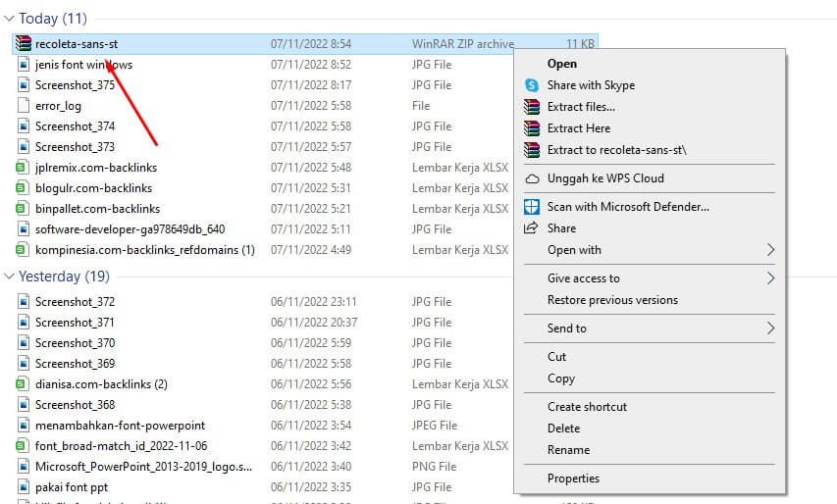Click the image icon beside Screenshot_371

(23, 323)
